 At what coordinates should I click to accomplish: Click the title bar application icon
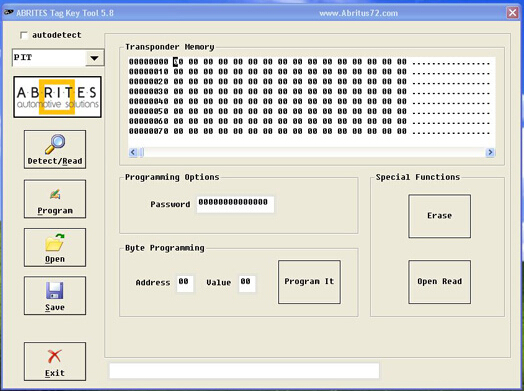(x=9, y=13)
